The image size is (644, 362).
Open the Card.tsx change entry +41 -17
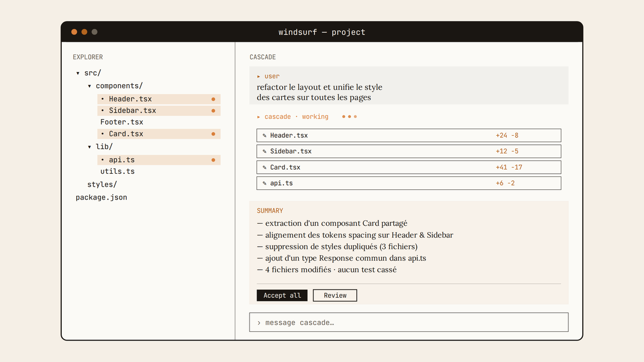tap(409, 167)
